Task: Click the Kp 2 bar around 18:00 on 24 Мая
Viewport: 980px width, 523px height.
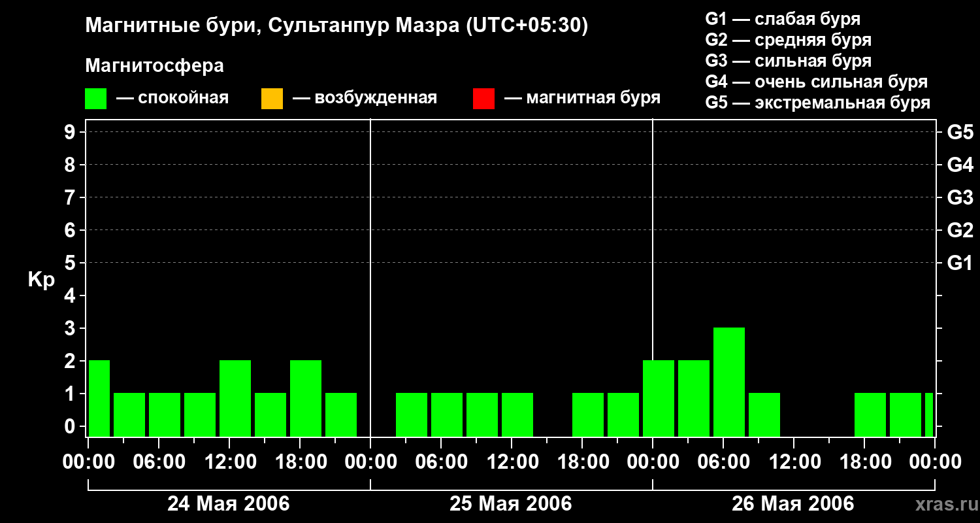Action: point(306,398)
